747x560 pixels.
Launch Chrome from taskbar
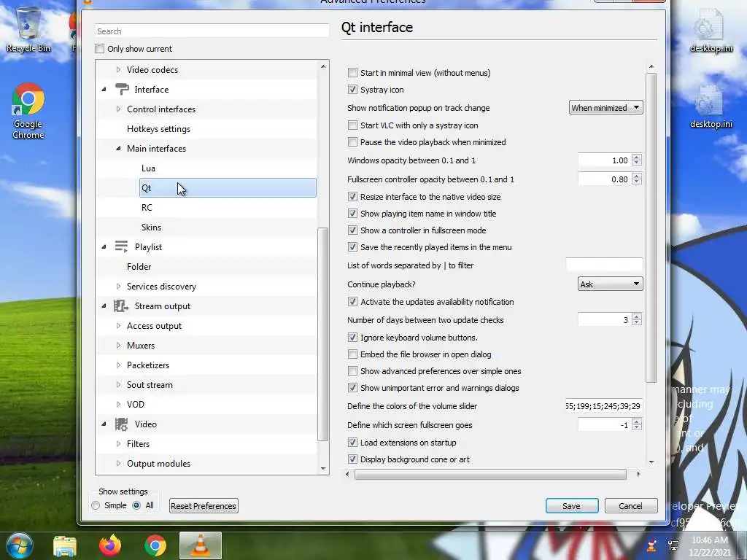pos(155,545)
